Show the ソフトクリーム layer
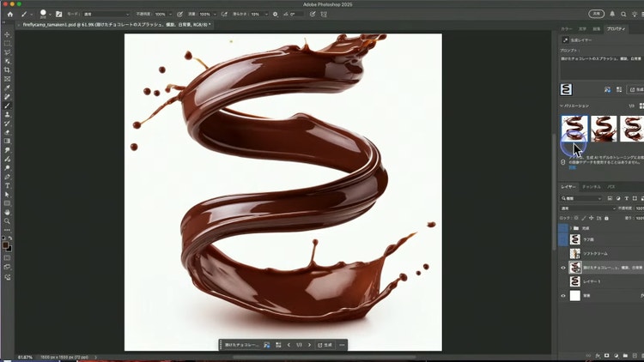 (x=563, y=254)
